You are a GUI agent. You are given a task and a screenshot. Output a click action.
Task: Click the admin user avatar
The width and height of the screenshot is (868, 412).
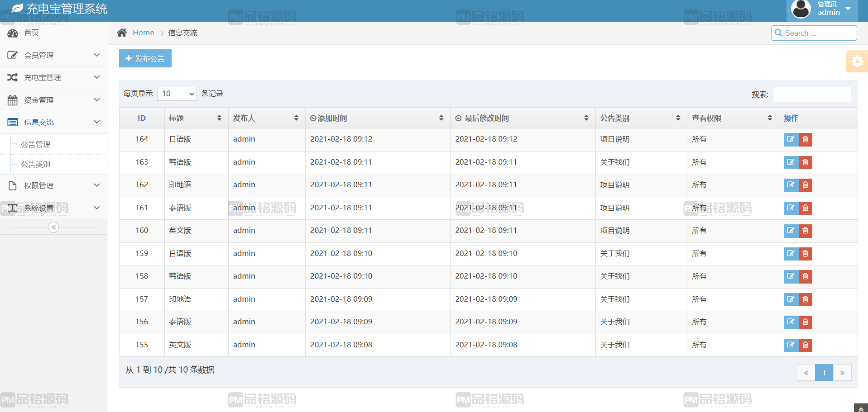click(x=801, y=9)
